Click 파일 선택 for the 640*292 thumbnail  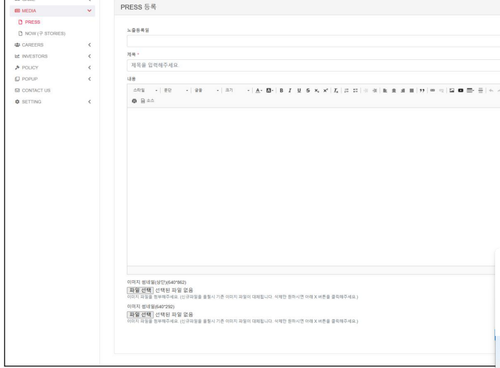(140, 315)
